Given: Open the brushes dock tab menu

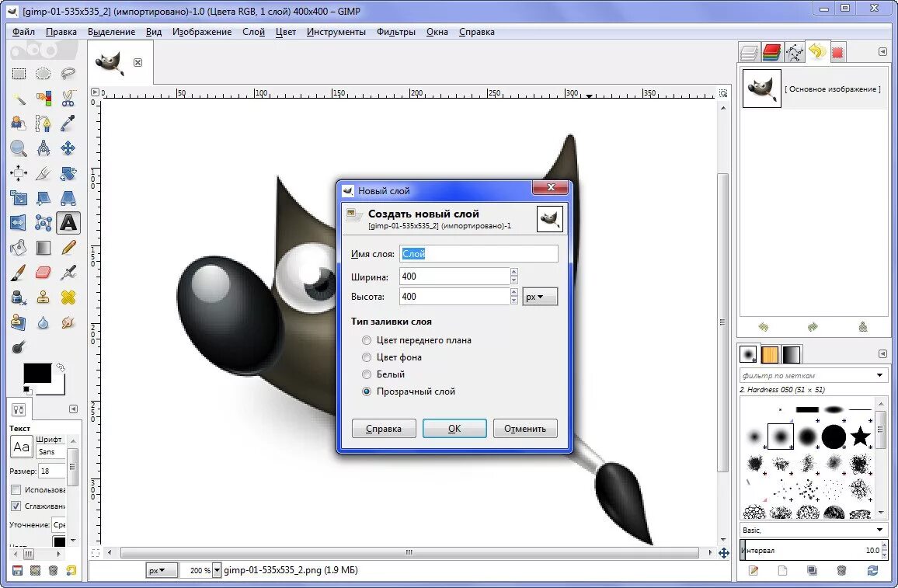Looking at the screenshot, I should coord(882,354).
